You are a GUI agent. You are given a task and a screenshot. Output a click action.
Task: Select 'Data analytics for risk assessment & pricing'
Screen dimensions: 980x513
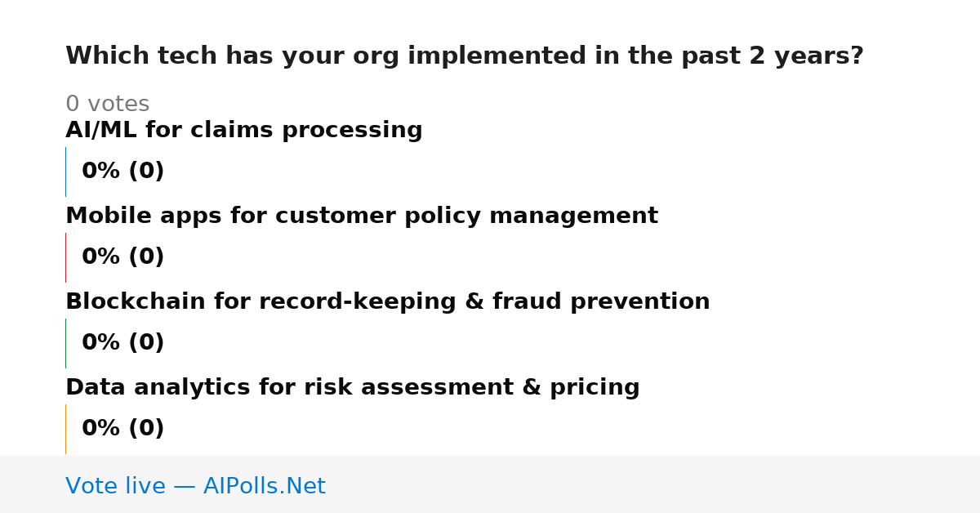353,388
